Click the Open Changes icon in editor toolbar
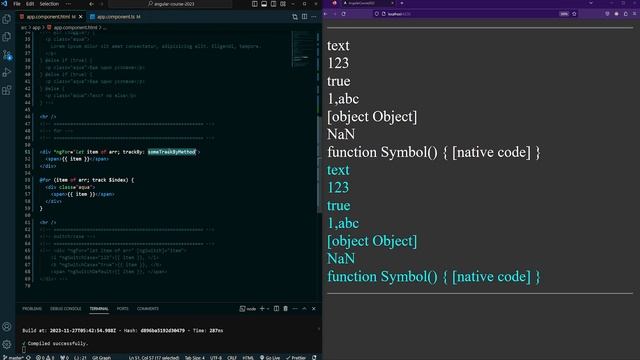 (295, 17)
